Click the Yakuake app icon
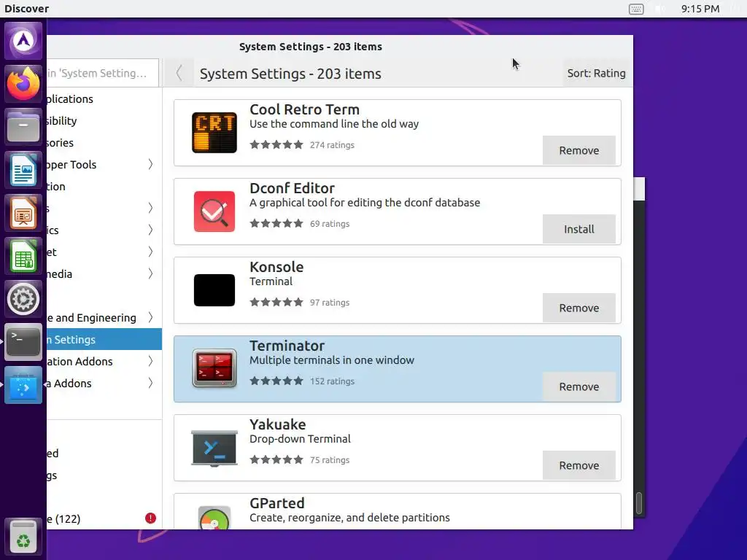 coord(214,448)
